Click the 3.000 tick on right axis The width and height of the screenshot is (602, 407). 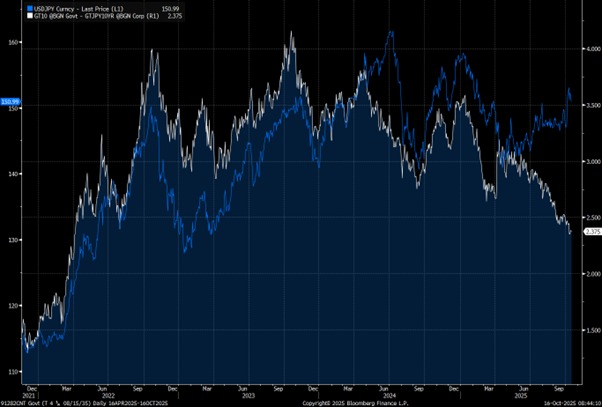591,161
